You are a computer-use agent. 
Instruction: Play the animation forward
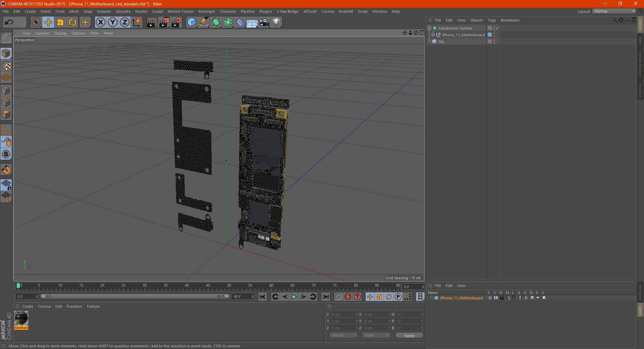294,297
